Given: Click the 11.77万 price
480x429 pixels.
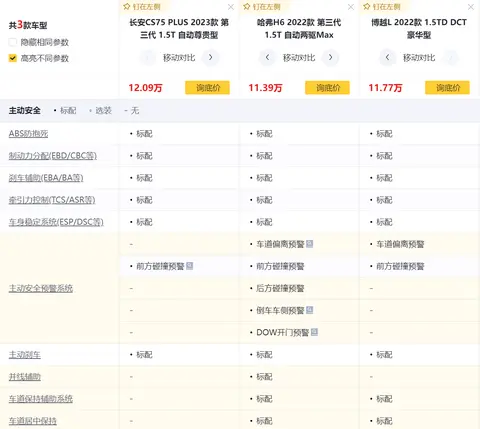Looking at the screenshot, I should (385, 88).
